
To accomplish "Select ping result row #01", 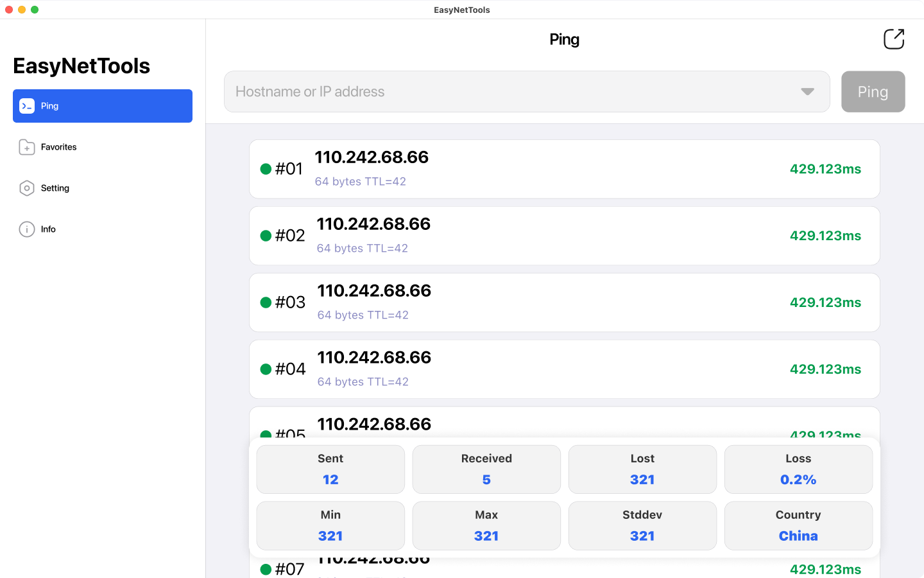I will click(x=565, y=169).
